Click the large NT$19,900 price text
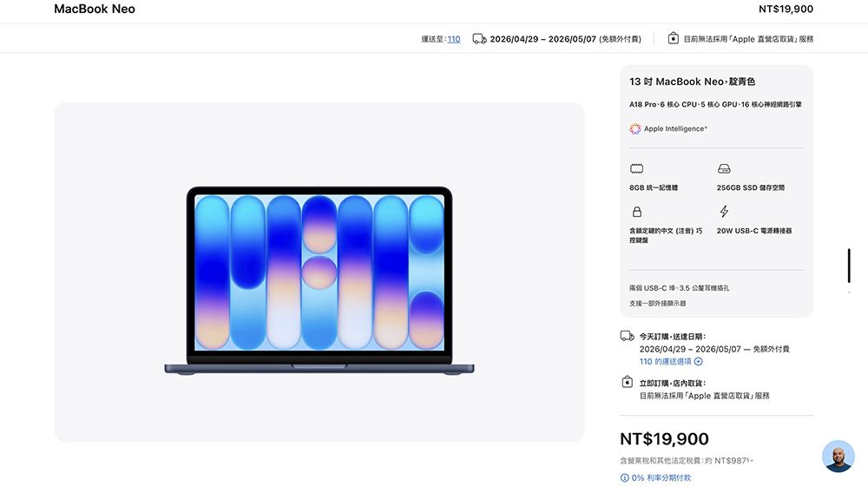 point(664,439)
